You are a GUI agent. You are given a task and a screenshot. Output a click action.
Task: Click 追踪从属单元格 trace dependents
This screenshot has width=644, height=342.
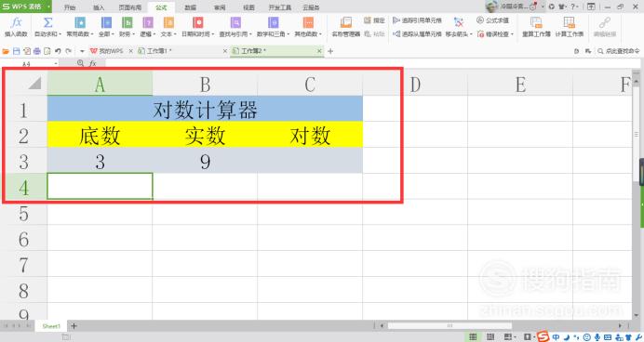point(417,34)
